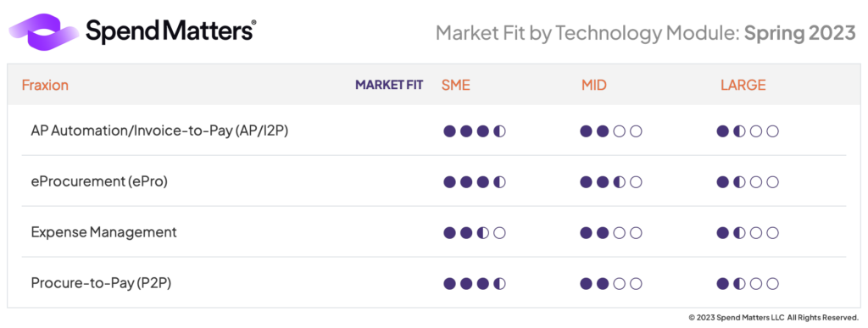Select the eProcurement (ePro) row label
868x328 pixels.
[x=99, y=182]
